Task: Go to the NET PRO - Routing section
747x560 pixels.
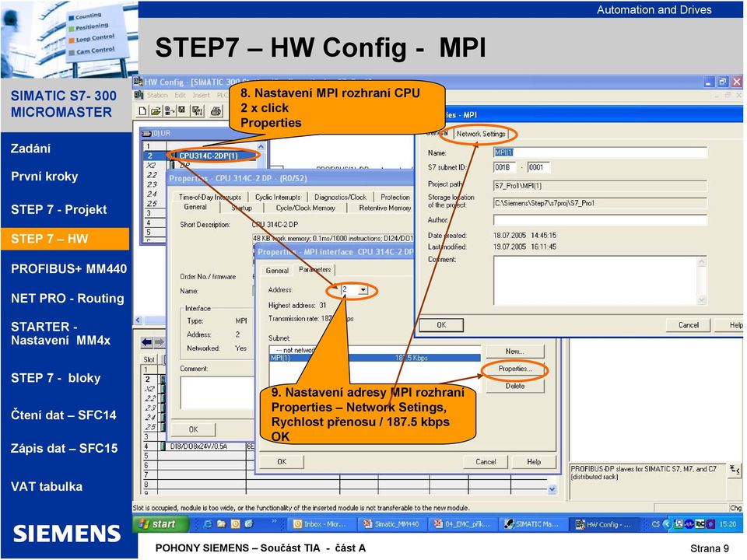Action: 67,298
